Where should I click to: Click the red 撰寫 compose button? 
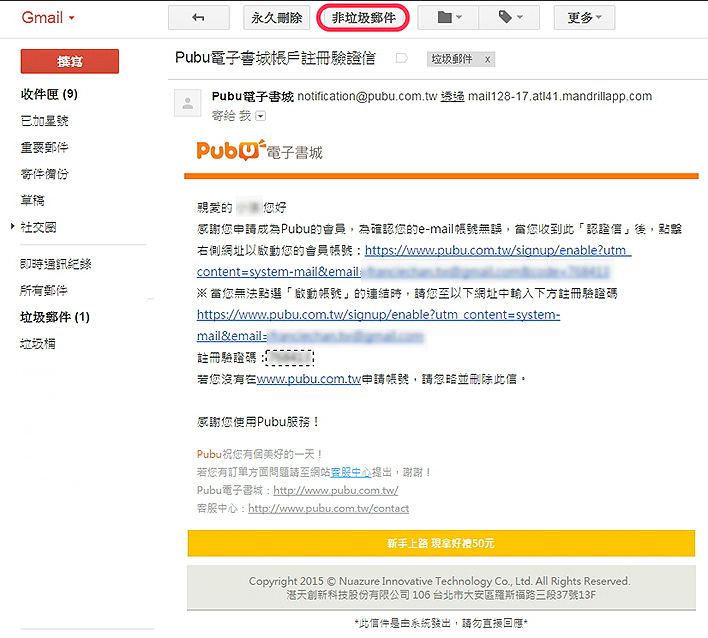70,61
